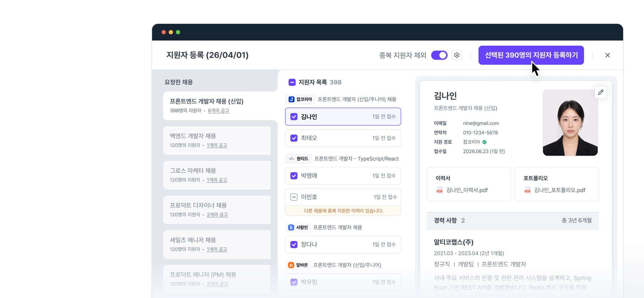Select 세일즈 매니저 채용 card

pos(217,244)
